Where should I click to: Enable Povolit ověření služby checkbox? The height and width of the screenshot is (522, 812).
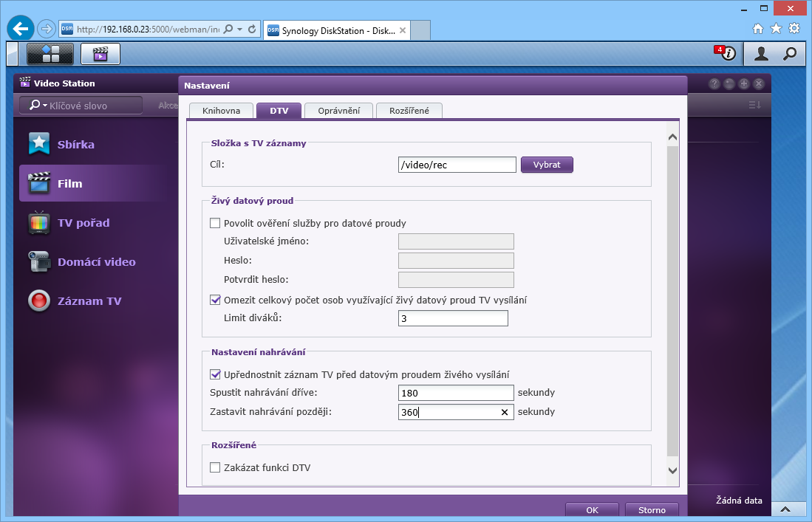[x=216, y=223]
